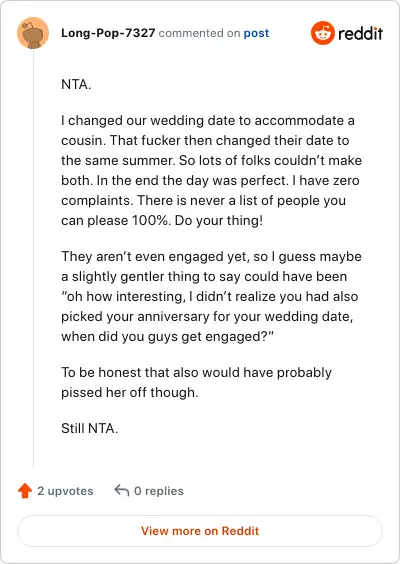Click the "Do your thing!" sentence
Viewport: 400px width, 564px height.
click(219, 220)
